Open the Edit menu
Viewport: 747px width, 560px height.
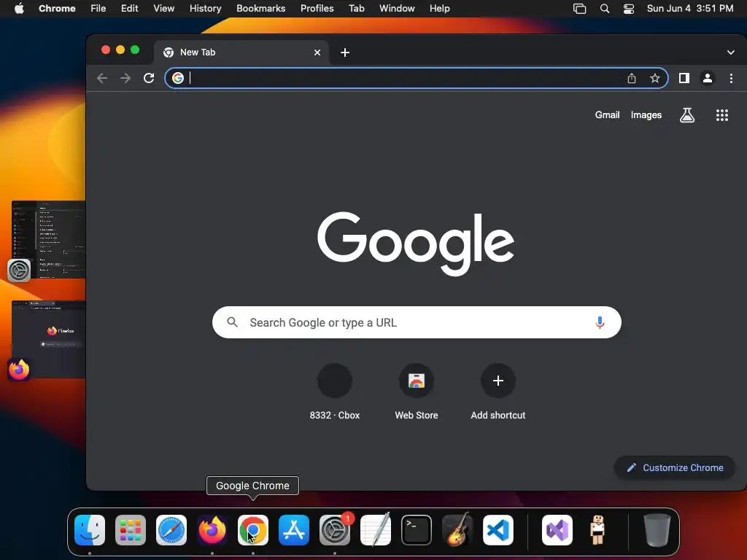[130, 8]
